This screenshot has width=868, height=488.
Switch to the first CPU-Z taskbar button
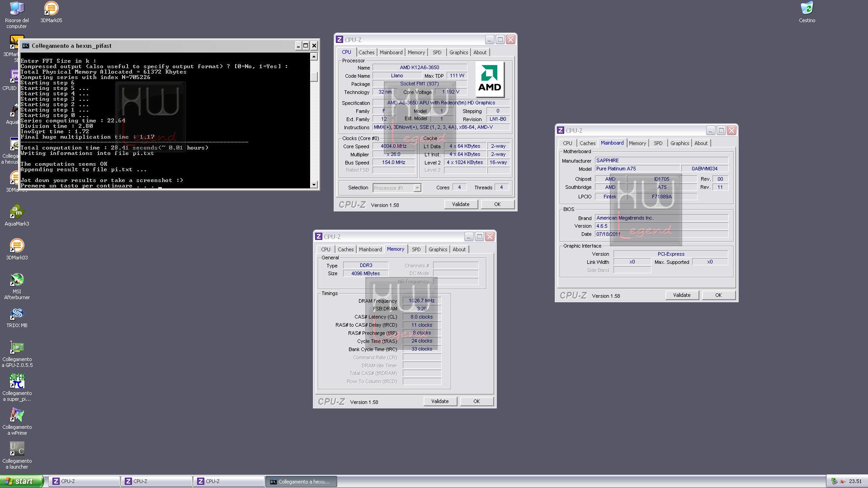point(84,482)
